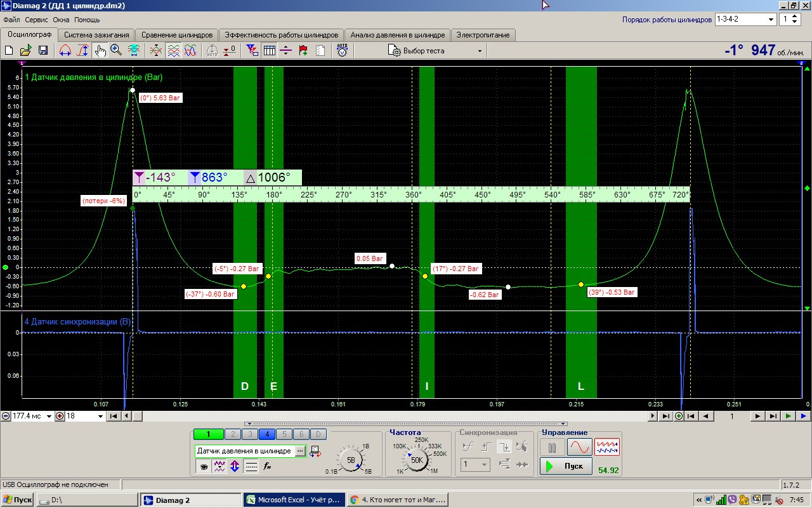Open the cylinder firing order 1-3-4-2 dropdown

(745, 19)
